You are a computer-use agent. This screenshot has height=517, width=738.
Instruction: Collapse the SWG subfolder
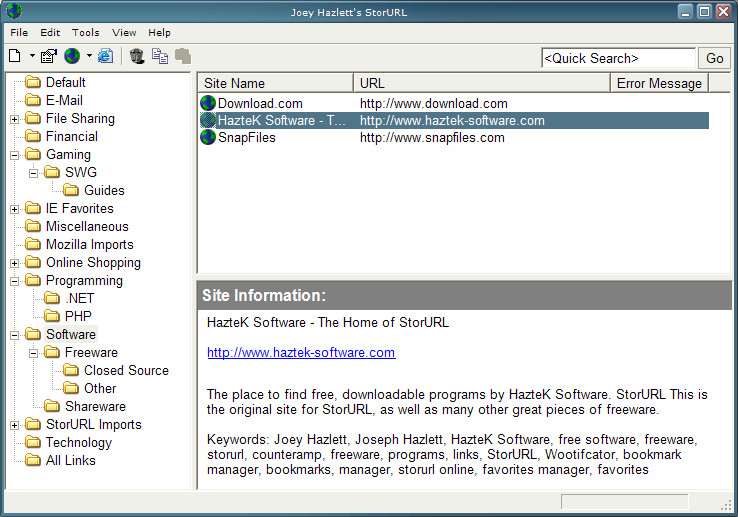coord(33,173)
